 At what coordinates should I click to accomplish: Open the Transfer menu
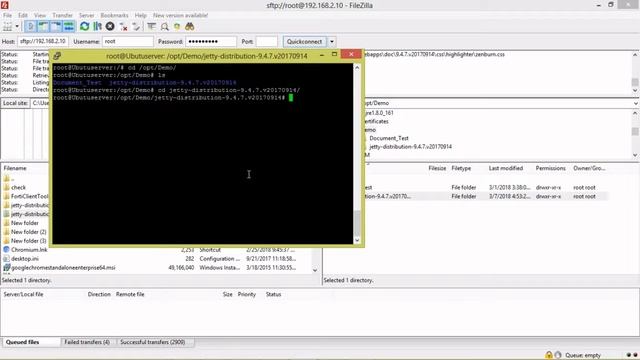[x=62, y=15]
